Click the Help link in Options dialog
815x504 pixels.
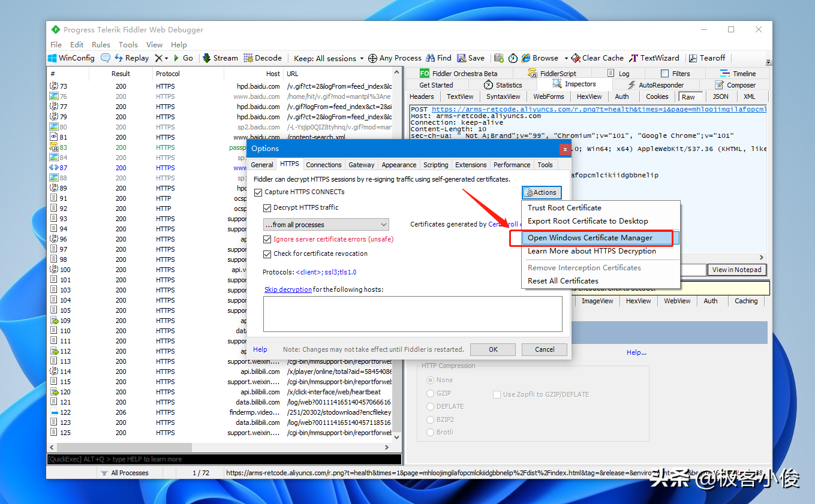pyautogui.click(x=260, y=349)
